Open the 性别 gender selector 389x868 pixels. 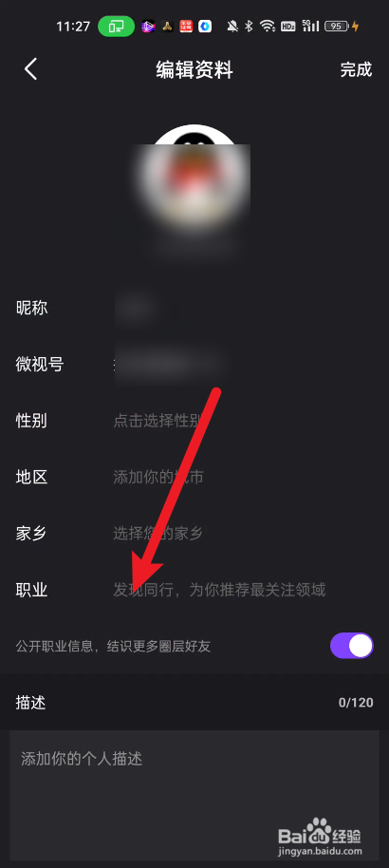coord(194,421)
